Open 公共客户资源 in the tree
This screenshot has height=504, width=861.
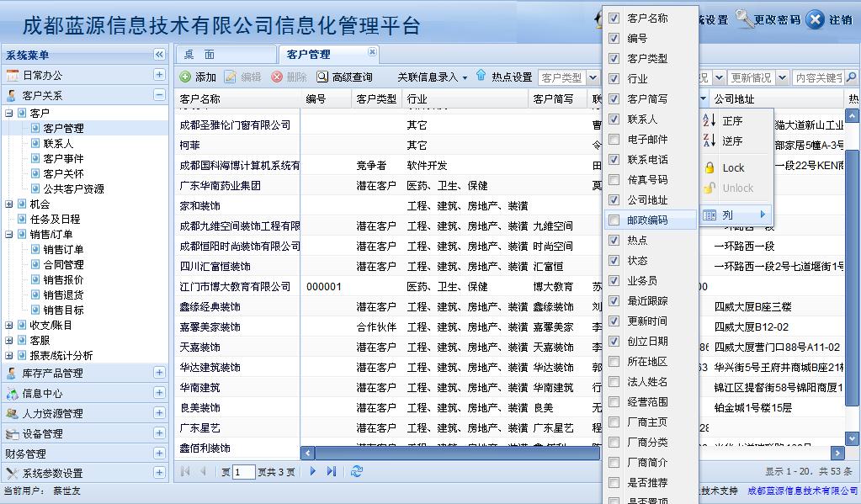click(73, 188)
